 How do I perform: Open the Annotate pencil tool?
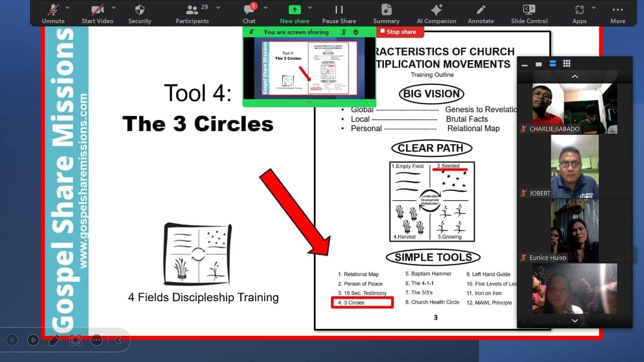click(480, 14)
